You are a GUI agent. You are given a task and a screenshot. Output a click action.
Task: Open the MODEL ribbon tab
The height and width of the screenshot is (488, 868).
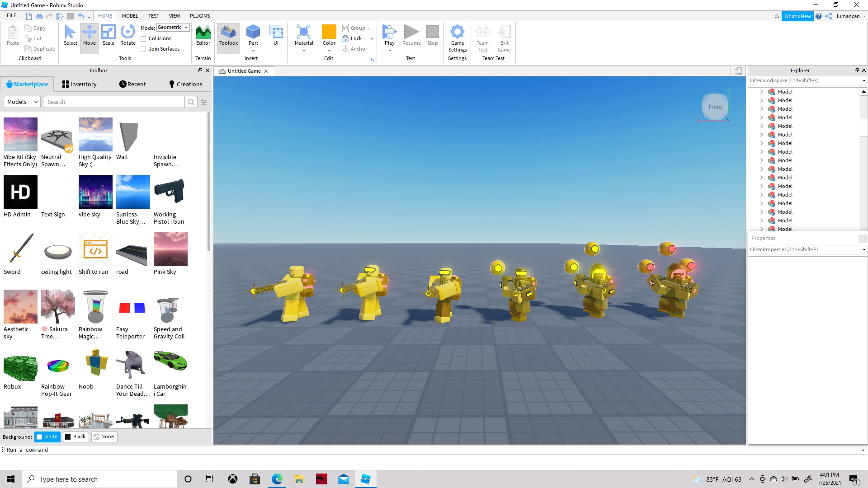pos(130,16)
